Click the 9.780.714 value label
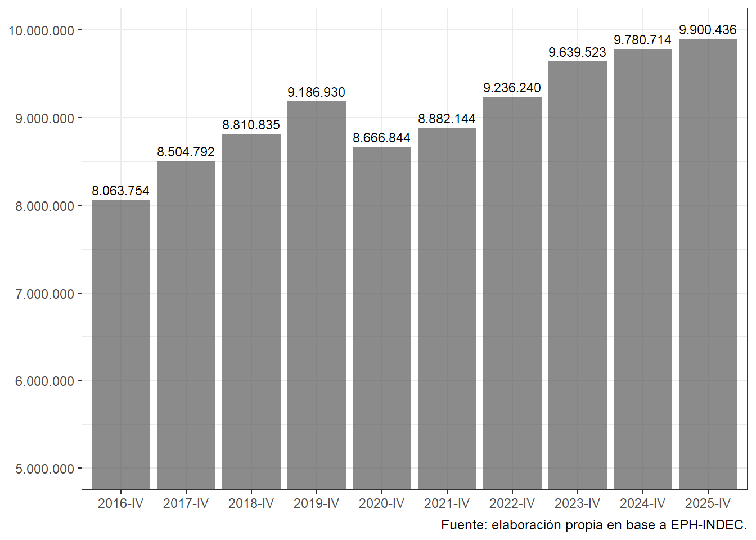Image resolution: width=756 pixels, height=540 pixels. (643, 40)
